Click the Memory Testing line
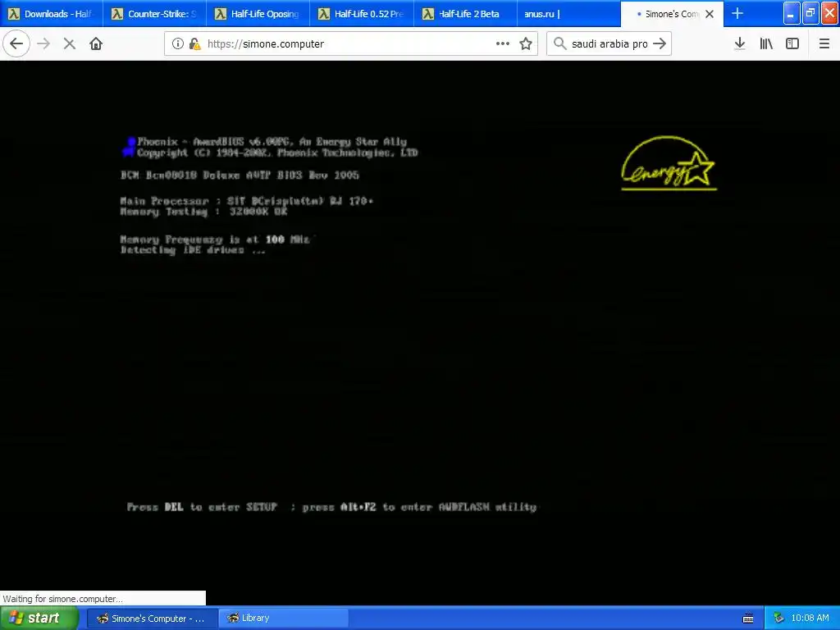Screen dimensions: 840x630 tap(204, 212)
